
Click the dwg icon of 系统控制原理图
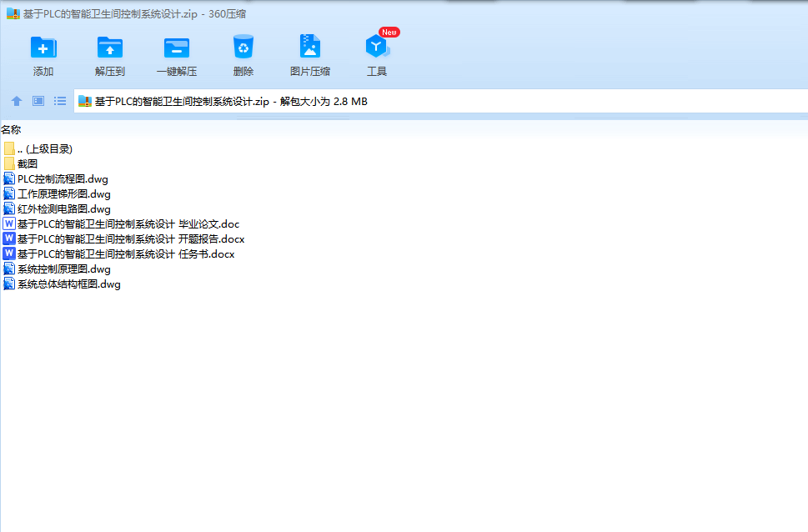[x=9, y=269]
